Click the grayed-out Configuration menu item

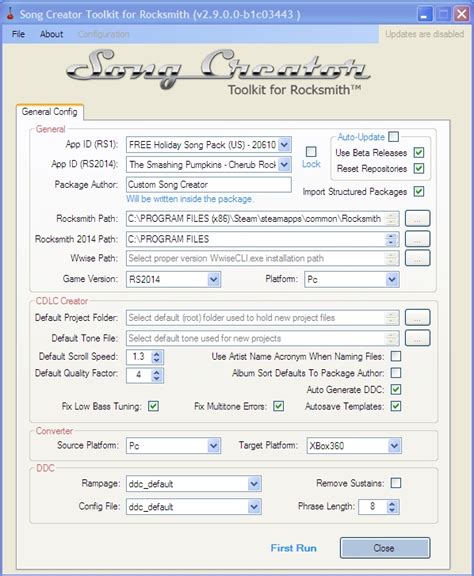pos(103,34)
